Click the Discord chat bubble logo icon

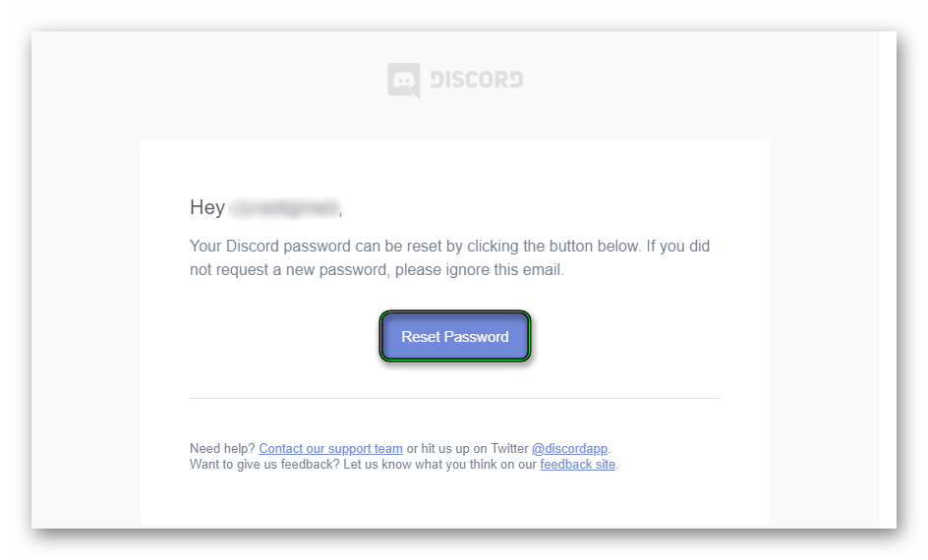click(403, 81)
